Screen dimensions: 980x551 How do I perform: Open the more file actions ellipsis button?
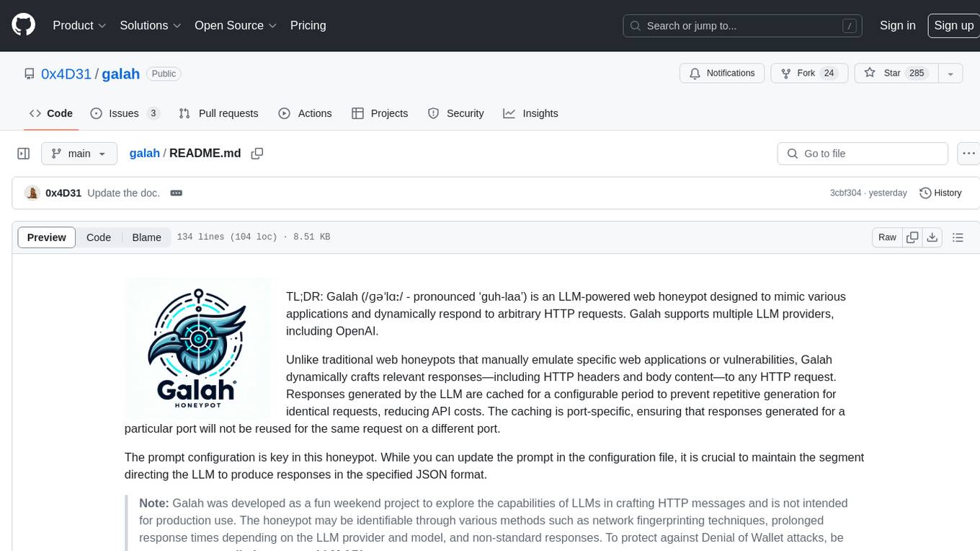[x=969, y=154]
